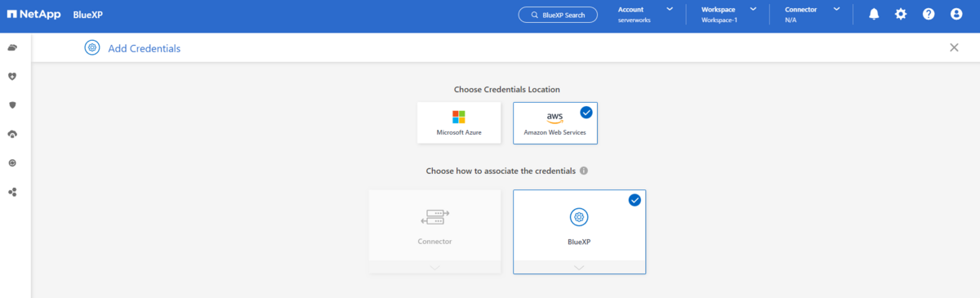
Task: Expand the Connector N/A dropdown
Action: 812,15
